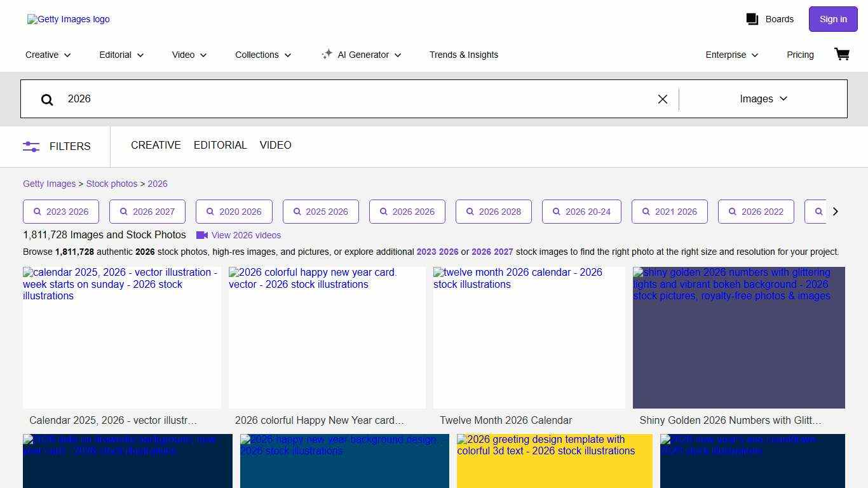The height and width of the screenshot is (488, 868).
Task: Select the '2026 2027' related search chip
Action: coord(147,212)
